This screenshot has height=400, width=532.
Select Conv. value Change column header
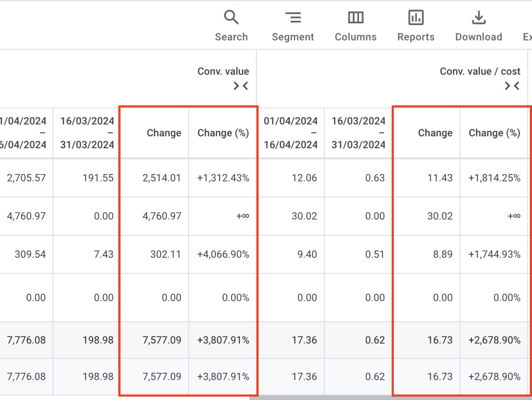click(x=164, y=133)
